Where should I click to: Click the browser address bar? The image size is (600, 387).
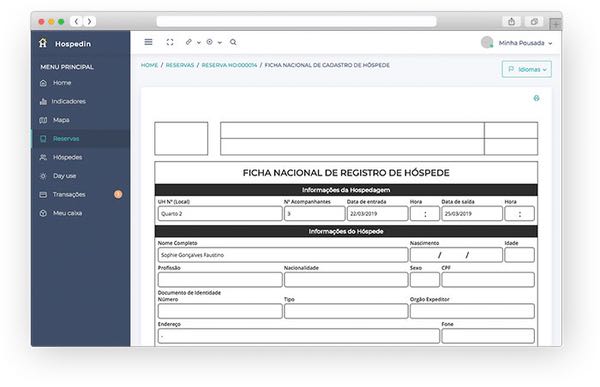(296, 21)
